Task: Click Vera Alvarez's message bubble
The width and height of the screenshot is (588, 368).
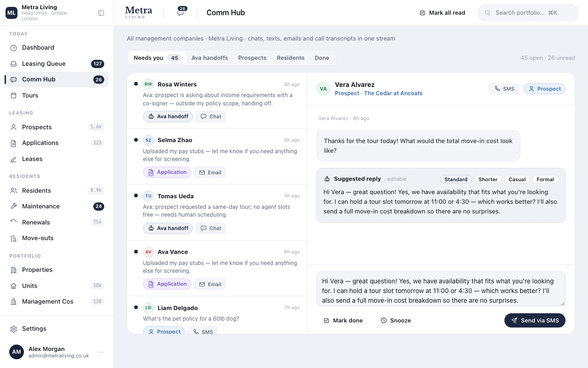Action: click(418, 146)
